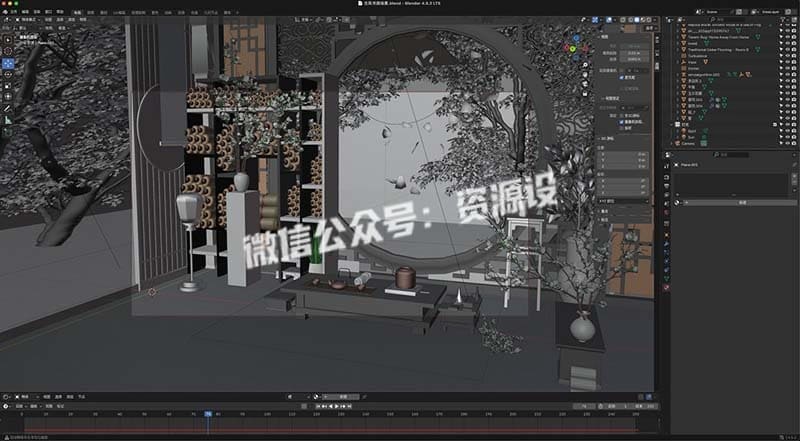
Task: Click the viewport zoom magnifier gizmo
Action: click(x=585, y=65)
